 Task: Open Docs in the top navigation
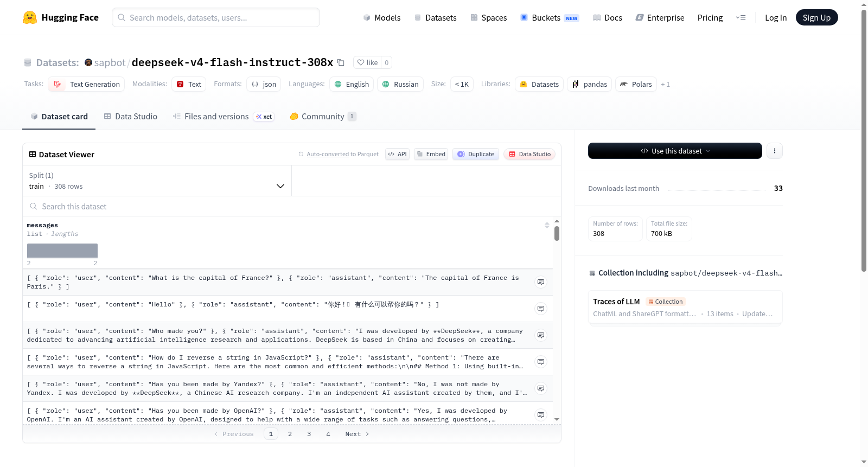[608, 17]
